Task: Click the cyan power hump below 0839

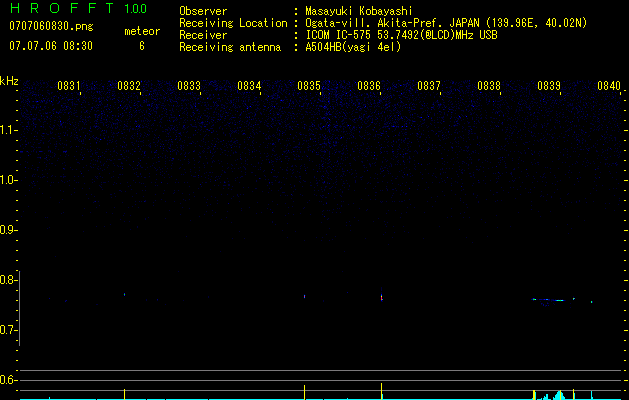Action: click(559, 395)
